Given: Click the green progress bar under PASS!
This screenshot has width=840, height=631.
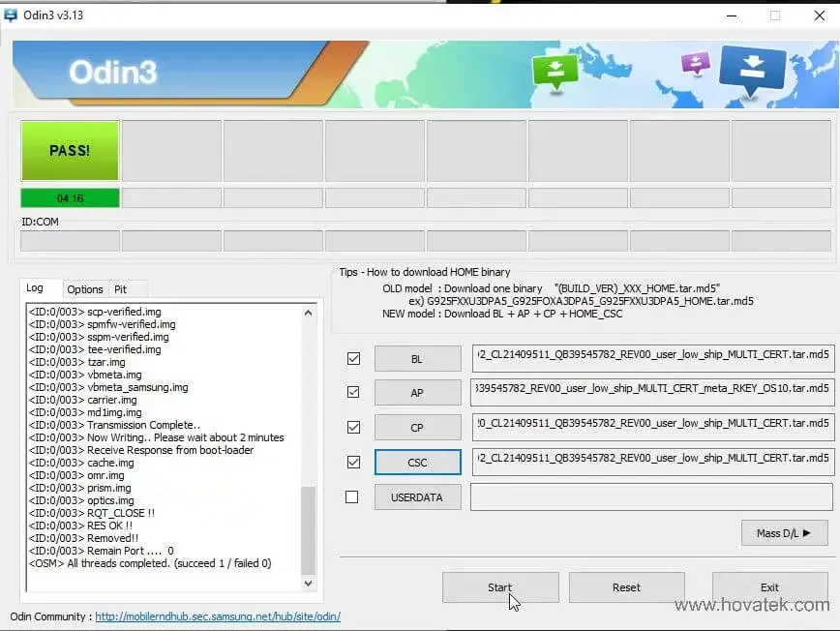Looking at the screenshot, I should pyautogui.click(x=69, y=197).
